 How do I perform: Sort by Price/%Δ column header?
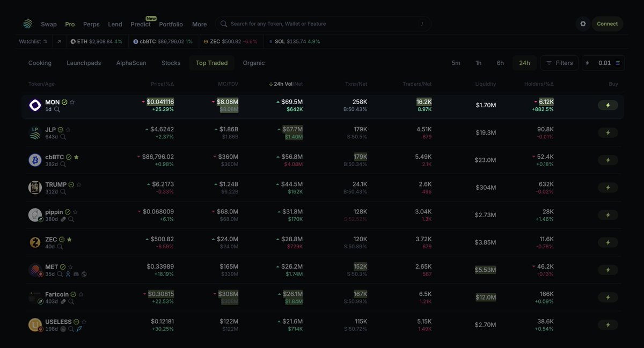163,84
